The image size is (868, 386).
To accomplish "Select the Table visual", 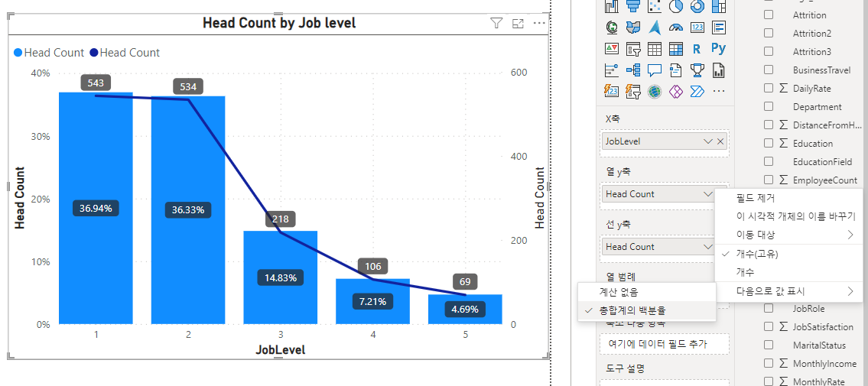I will (655, 49).
